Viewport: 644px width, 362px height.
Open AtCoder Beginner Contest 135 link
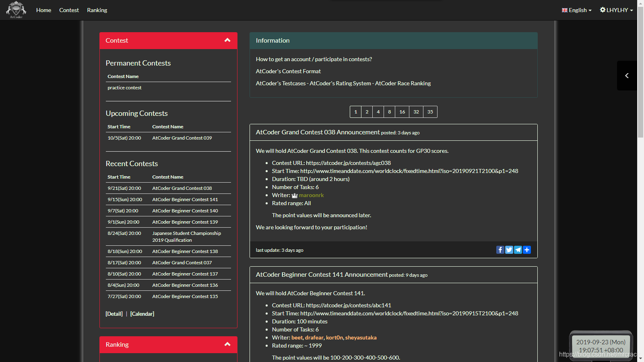click(x=185, y=296)
